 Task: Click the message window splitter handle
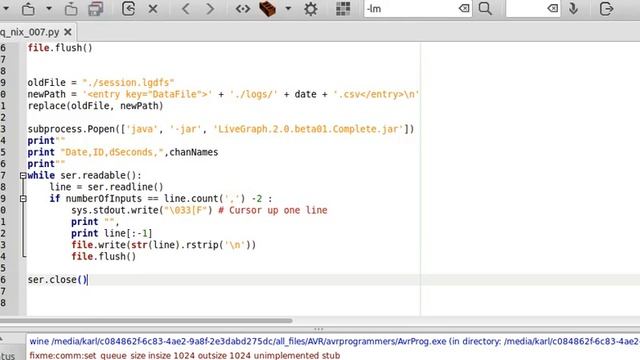tap(319, 329)
